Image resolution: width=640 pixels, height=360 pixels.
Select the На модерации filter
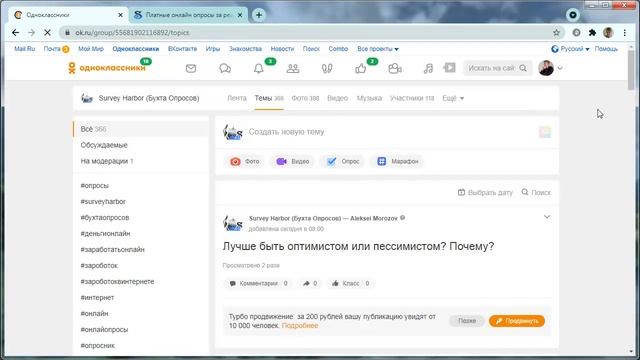click(x=107, y=161)
